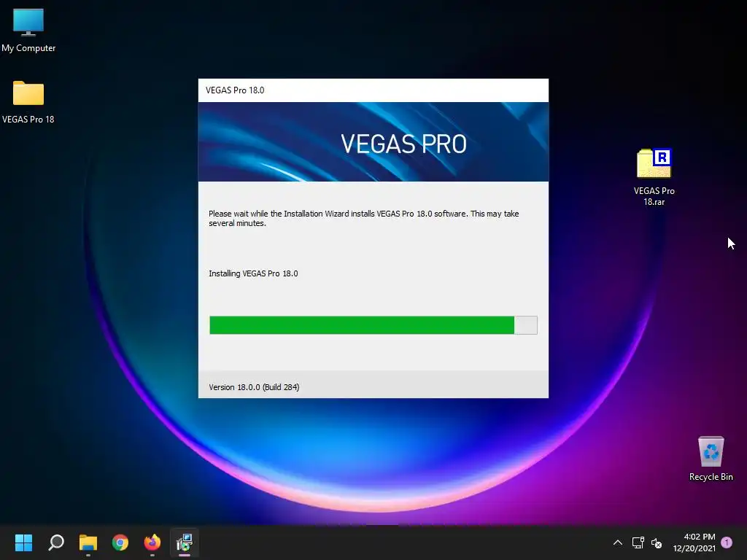Click the VEGAS PRO banner image
747x560 pixels.
pos(373,142)
